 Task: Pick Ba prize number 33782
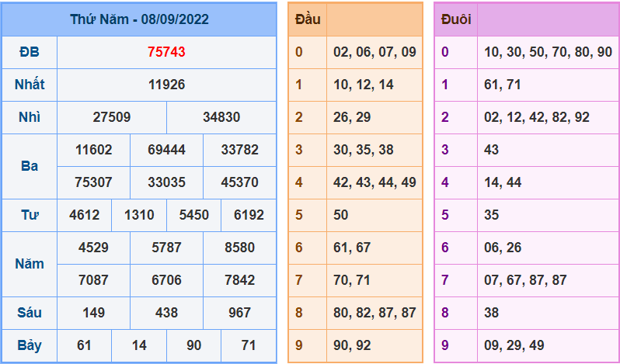tap(239, 150)
